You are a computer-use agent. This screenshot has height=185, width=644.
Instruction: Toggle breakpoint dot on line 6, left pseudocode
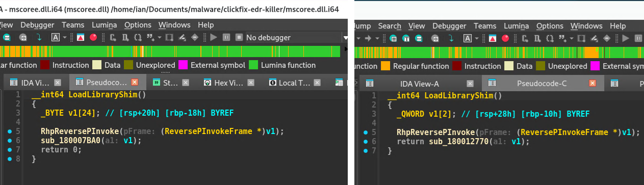coord(10,141)
